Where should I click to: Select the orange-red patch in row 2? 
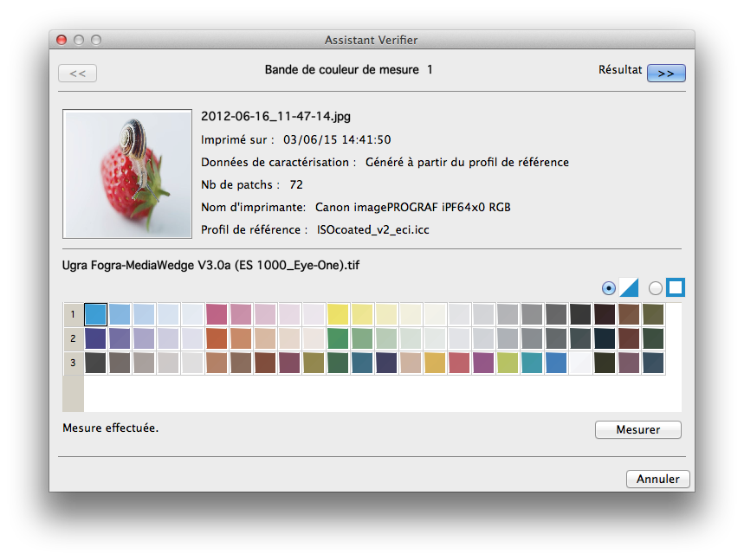(x=217, y=338)
